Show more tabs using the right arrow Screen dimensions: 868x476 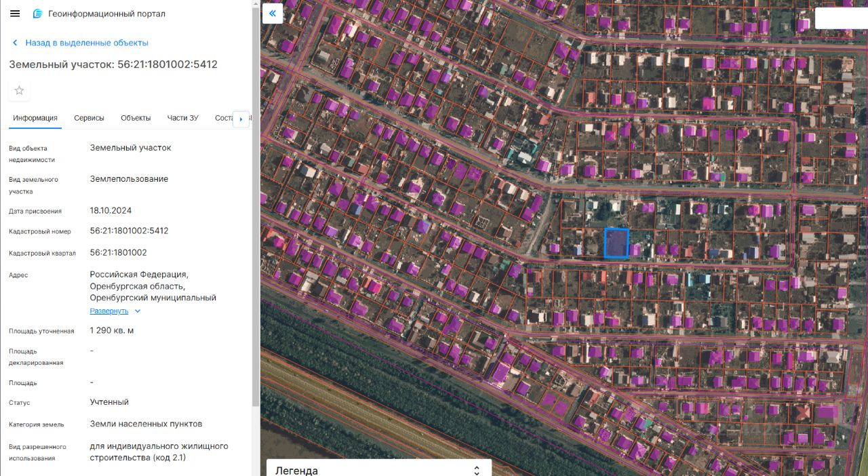241,119
